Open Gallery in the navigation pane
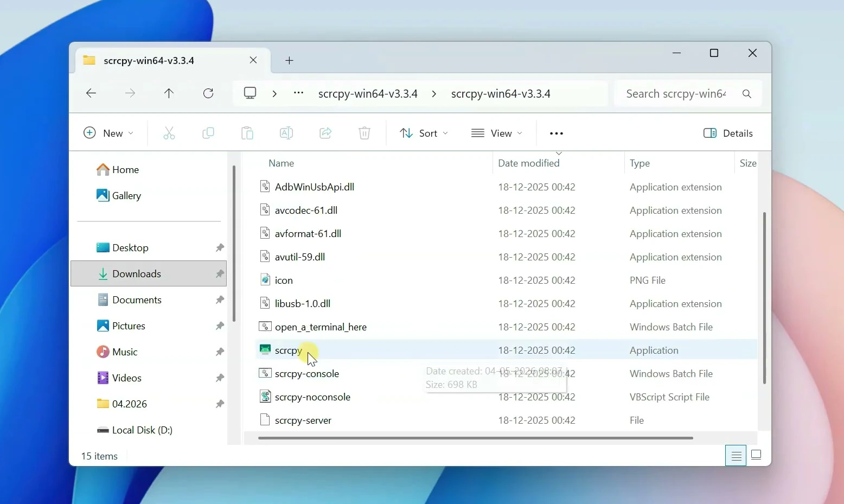844x504 pixels. tap(119, 196)
